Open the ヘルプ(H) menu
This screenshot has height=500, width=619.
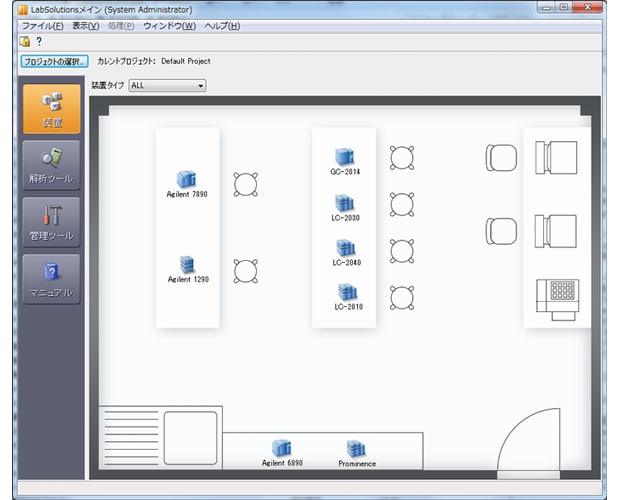click(222, 26)
